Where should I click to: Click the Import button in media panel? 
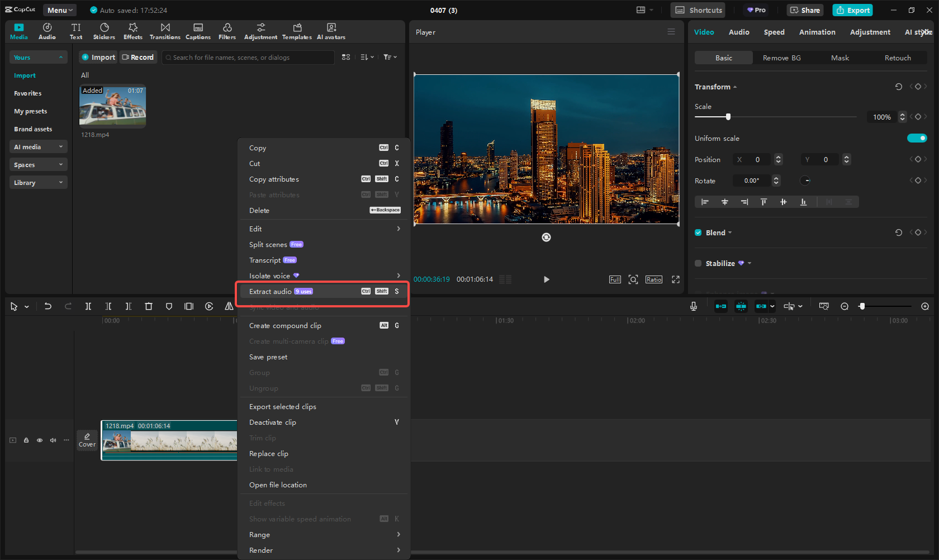click(98, 58)
